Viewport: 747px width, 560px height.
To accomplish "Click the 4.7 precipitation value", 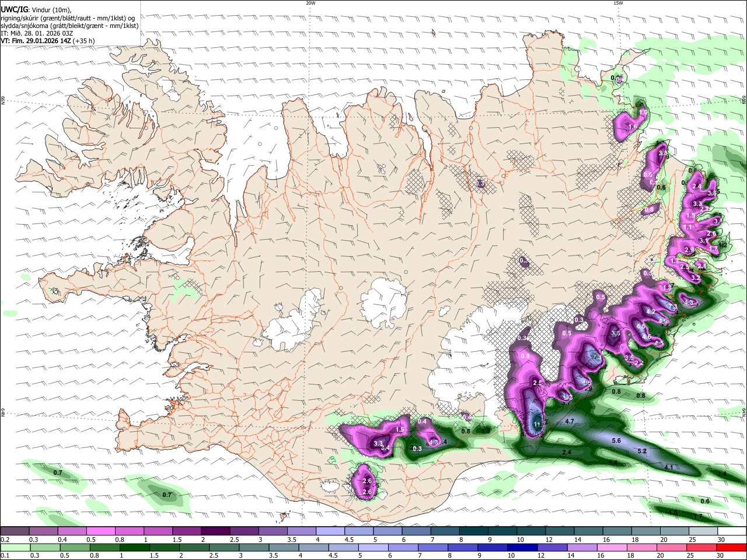I will point(570,421).
